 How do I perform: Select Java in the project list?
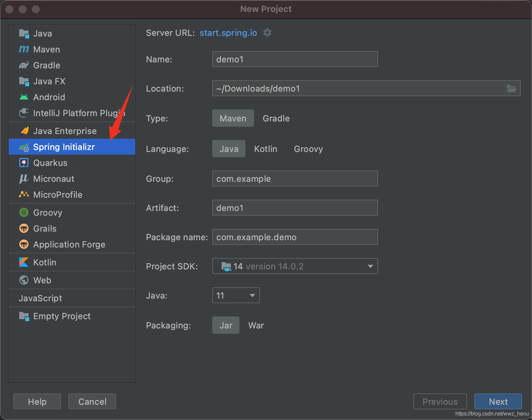pos(72,34)
